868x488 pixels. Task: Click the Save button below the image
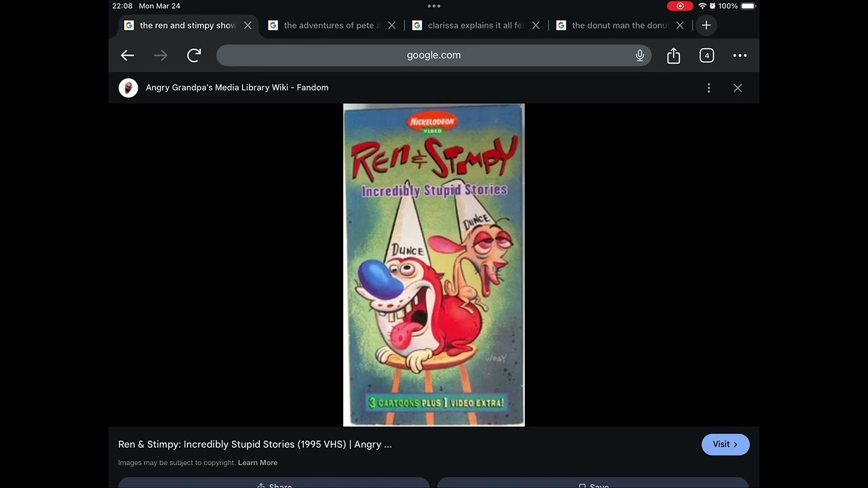(x=593, y=483)
